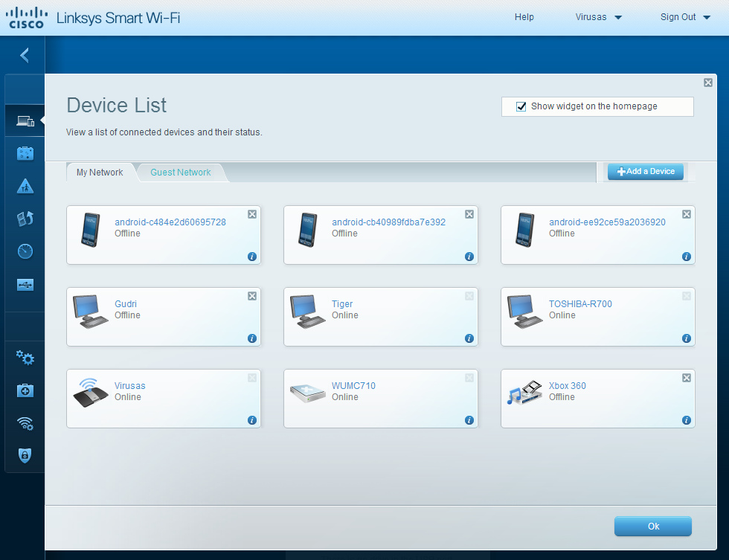The image size is (729, 560).
Task: Open USB Storage sidebar icon
Action: (25, 284)
